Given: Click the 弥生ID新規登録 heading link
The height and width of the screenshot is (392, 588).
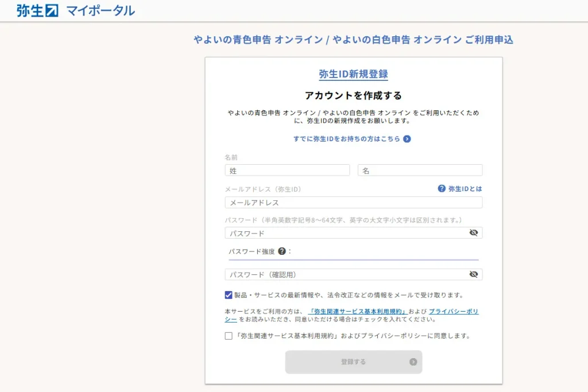Looking at the screenshot, I should coord(354,74).
